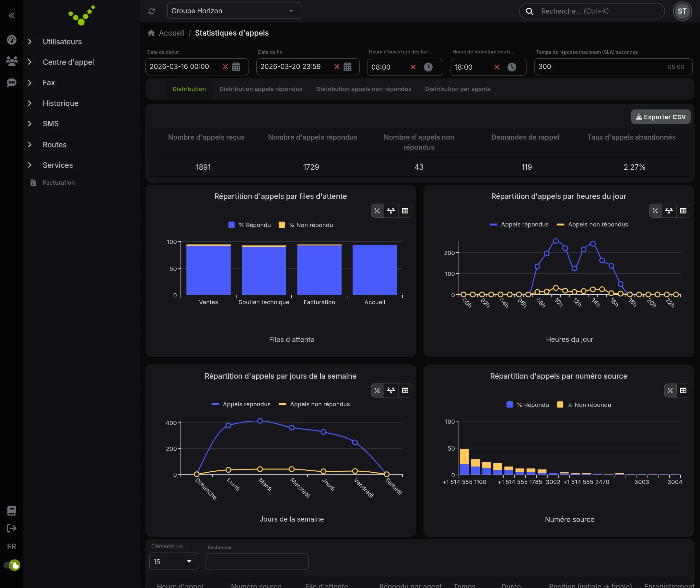Clear the Date de fin value
700x588 pixels.
tap(337, 67)
